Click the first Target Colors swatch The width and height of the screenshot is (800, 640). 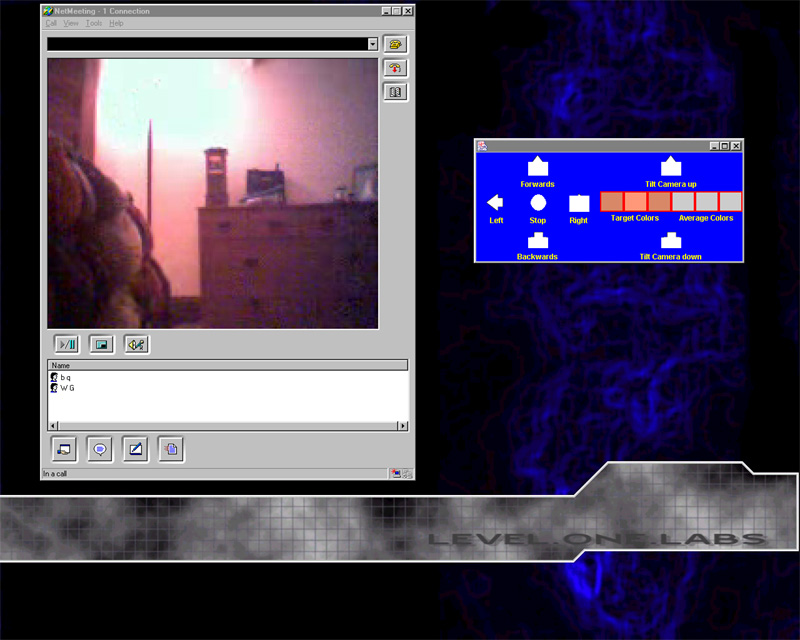point(612,201)
